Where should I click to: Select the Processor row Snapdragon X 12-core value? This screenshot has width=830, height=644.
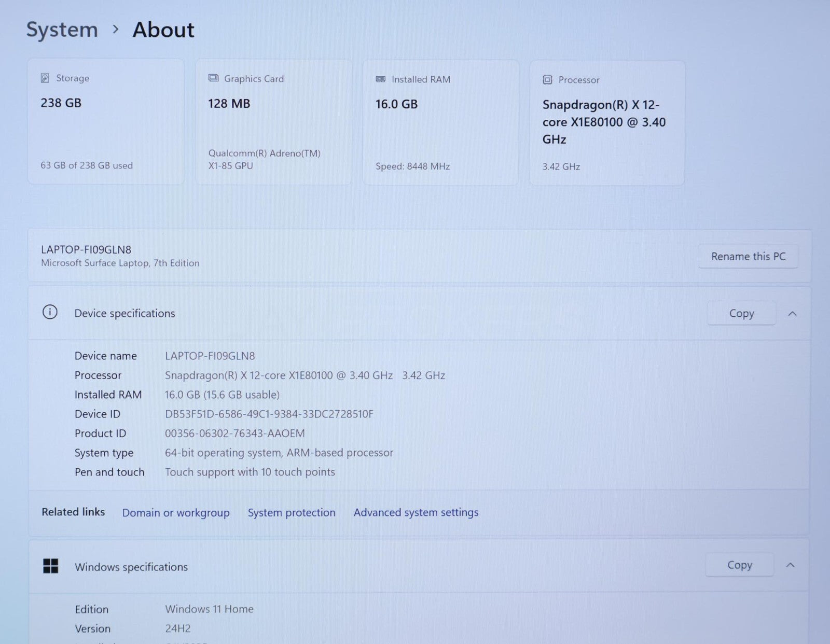coord(305,375)
